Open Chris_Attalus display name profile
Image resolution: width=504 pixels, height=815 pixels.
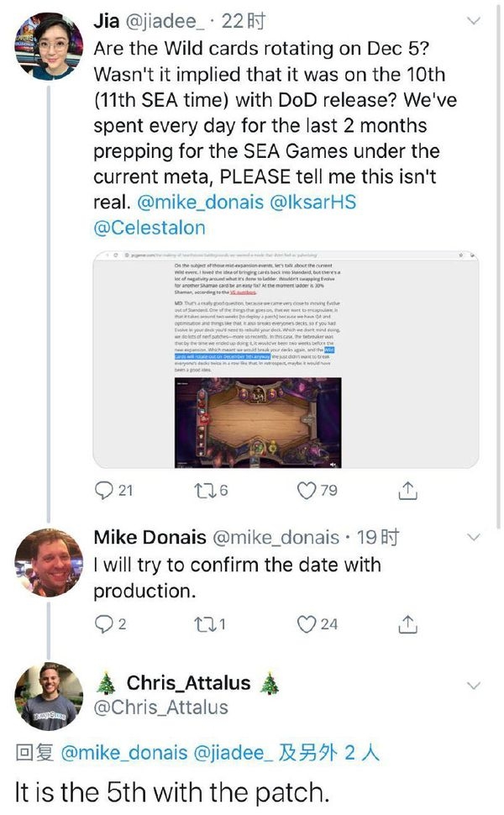click(x=189, y=683)
